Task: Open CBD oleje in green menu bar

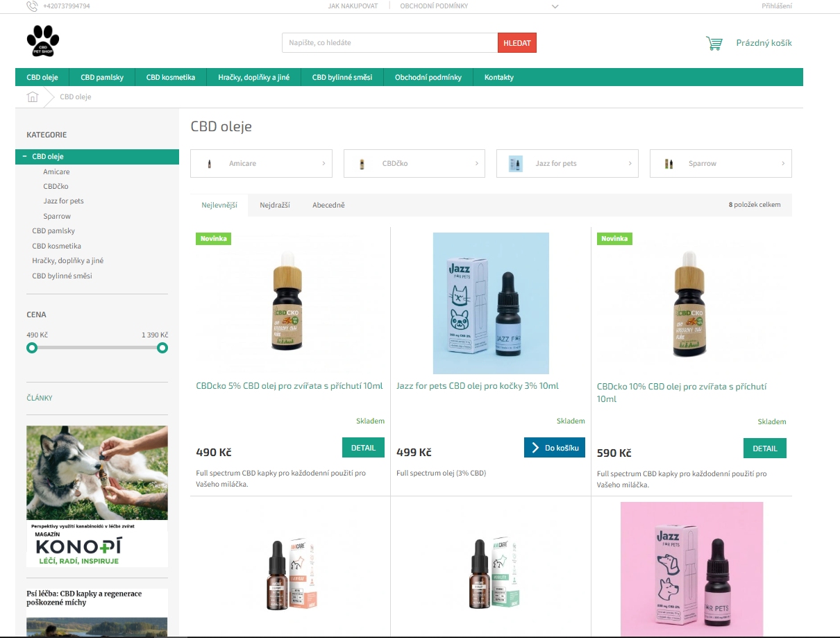Action: pyautogui.click(x=42, y=77)
